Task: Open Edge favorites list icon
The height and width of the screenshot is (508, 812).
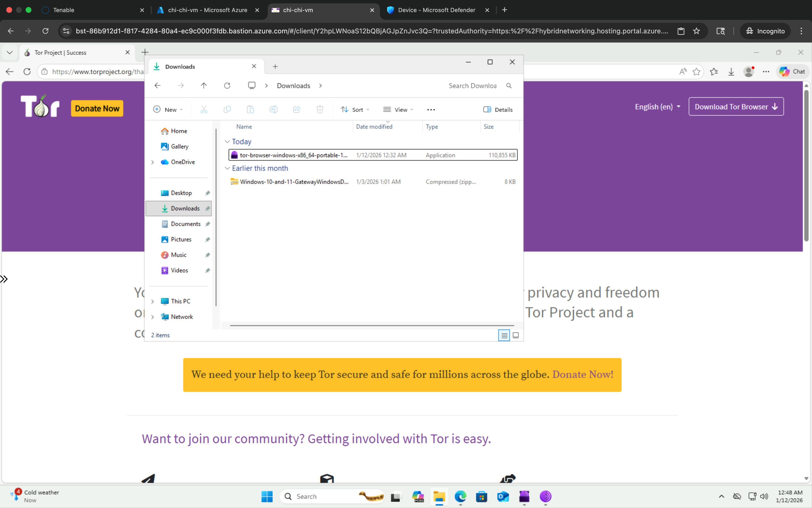Action: tap(714, 72)
